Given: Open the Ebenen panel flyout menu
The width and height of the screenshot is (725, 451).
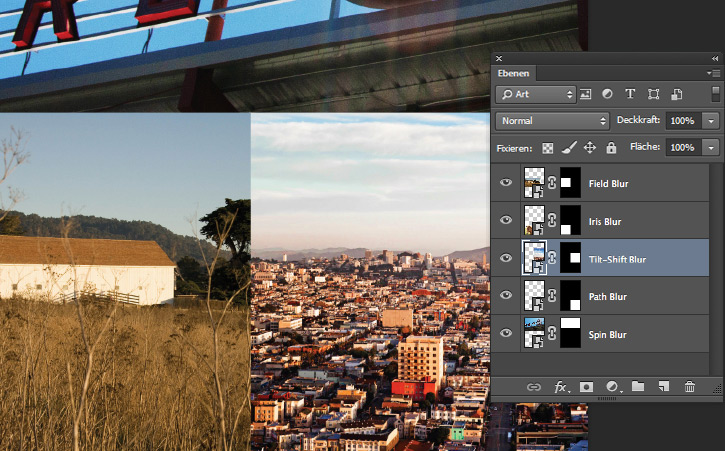Looking at the screenshot, I should click(713, 73).
